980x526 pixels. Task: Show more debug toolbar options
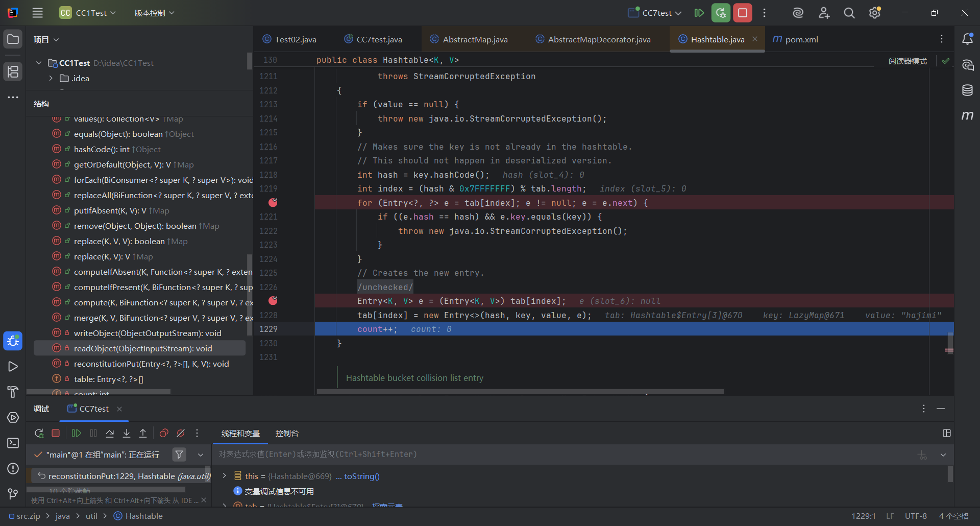[x=197, y=433]
